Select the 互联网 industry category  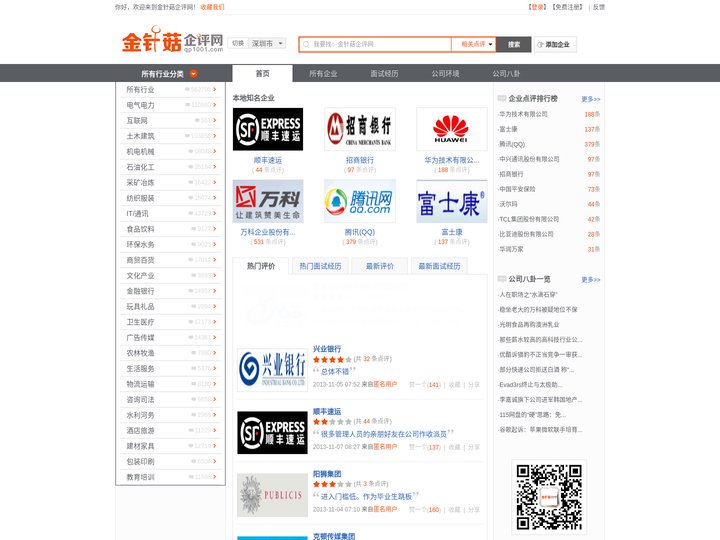137,121
